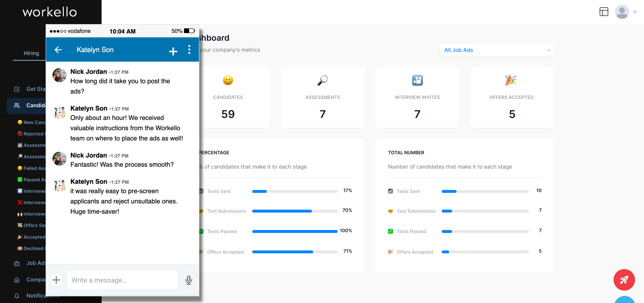Click the Offers Accepted count 5
644x303 pixels.
(x=512, y=114)
